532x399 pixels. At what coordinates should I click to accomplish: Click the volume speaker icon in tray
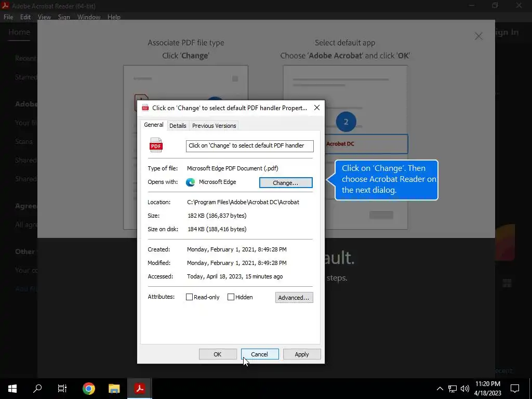click(x=465, y=389)
